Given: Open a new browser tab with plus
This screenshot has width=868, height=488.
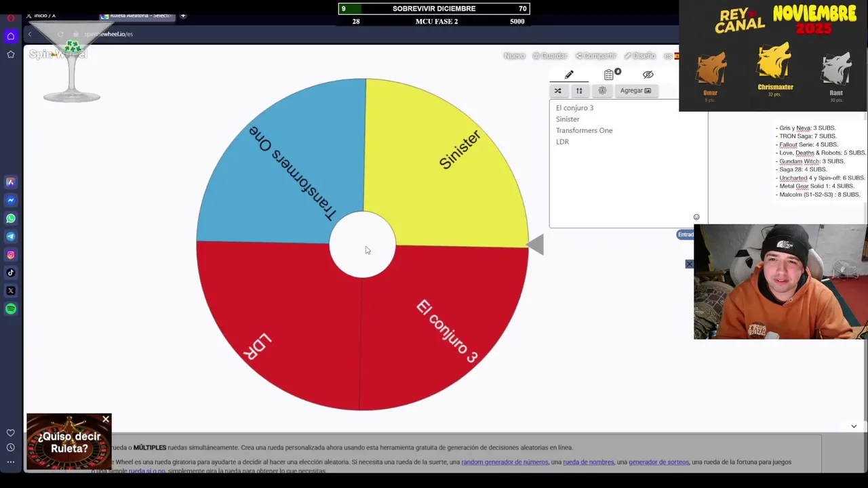Looking at the screenshot, I should (183, 15).
